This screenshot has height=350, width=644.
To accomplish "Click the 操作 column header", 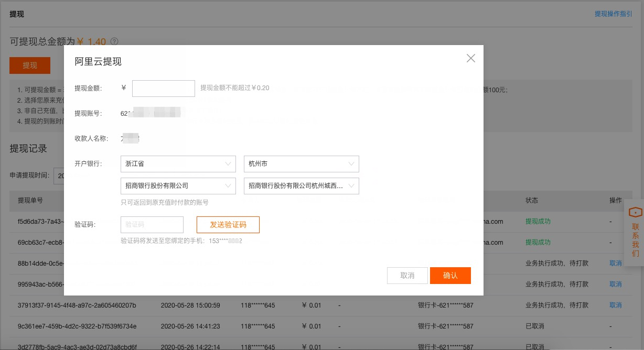I will click(615, 200).
